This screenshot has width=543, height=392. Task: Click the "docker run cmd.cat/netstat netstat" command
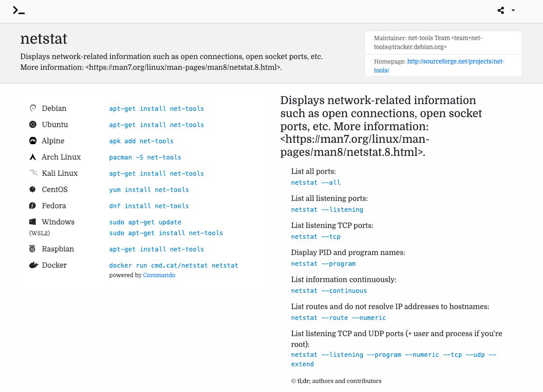(173, 265)
